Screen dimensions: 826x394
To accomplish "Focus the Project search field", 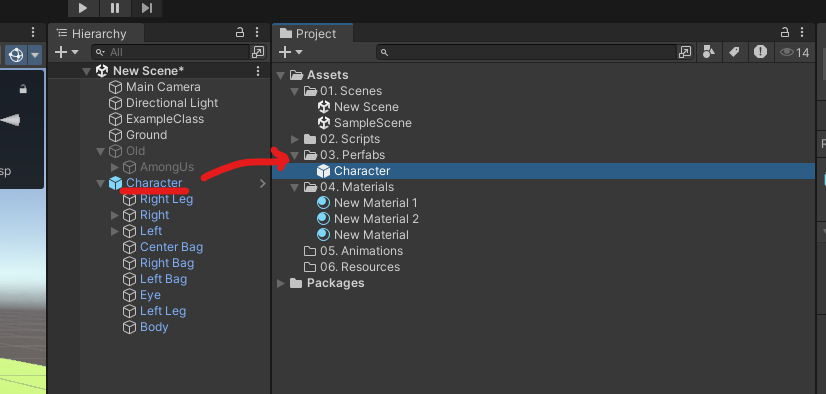I will tap(526, 52).
